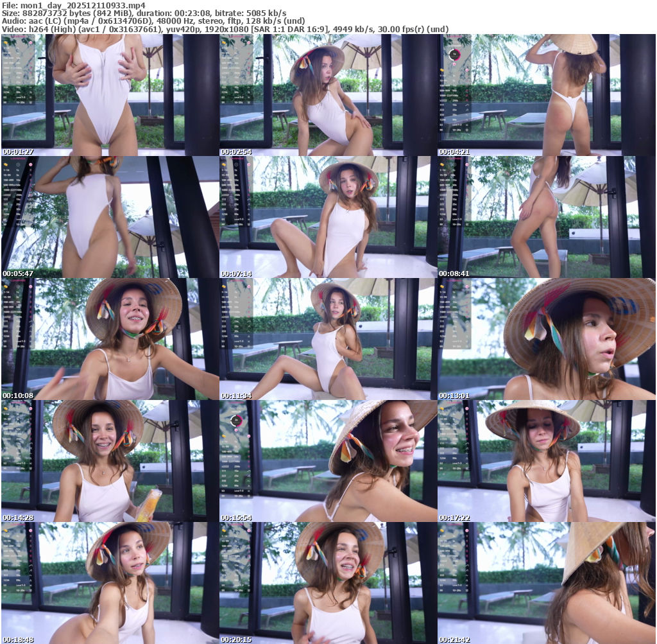Image resolution: width=657 pixels, height=644 pixels.
Task: Open the 00:05:47 preview frame
Action: point(110,217)
